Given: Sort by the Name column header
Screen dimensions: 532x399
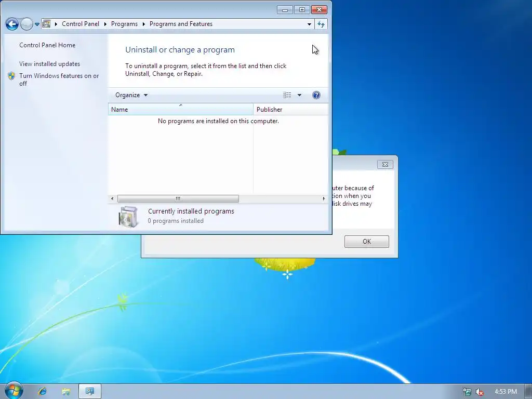Looking at the screenshot, I should pos(180,109).
